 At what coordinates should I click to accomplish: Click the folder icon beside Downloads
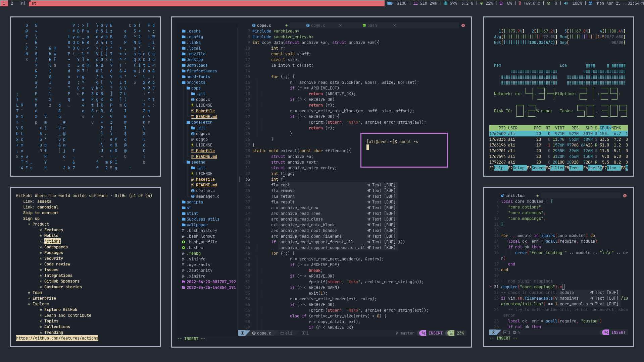tap(184, 65)
